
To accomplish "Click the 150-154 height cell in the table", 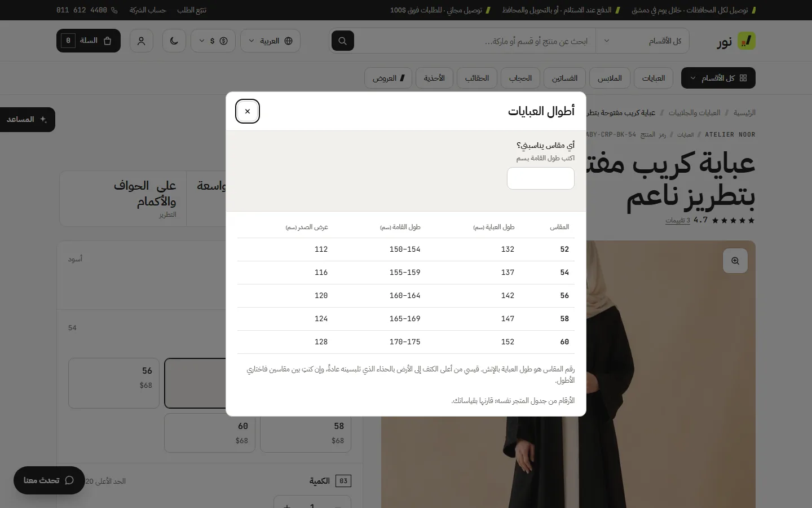I will tap(405, 249).
